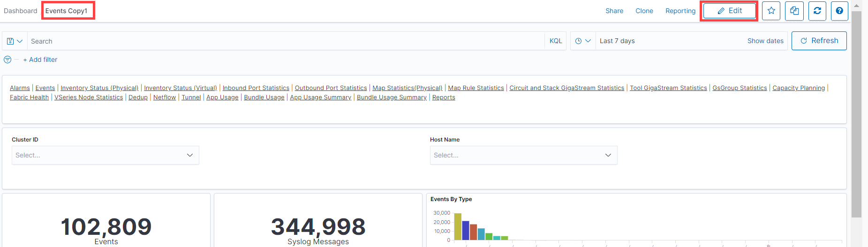Click the copy dashboard icon
This screenshot has height=247, width=868.
coord(794,11)
